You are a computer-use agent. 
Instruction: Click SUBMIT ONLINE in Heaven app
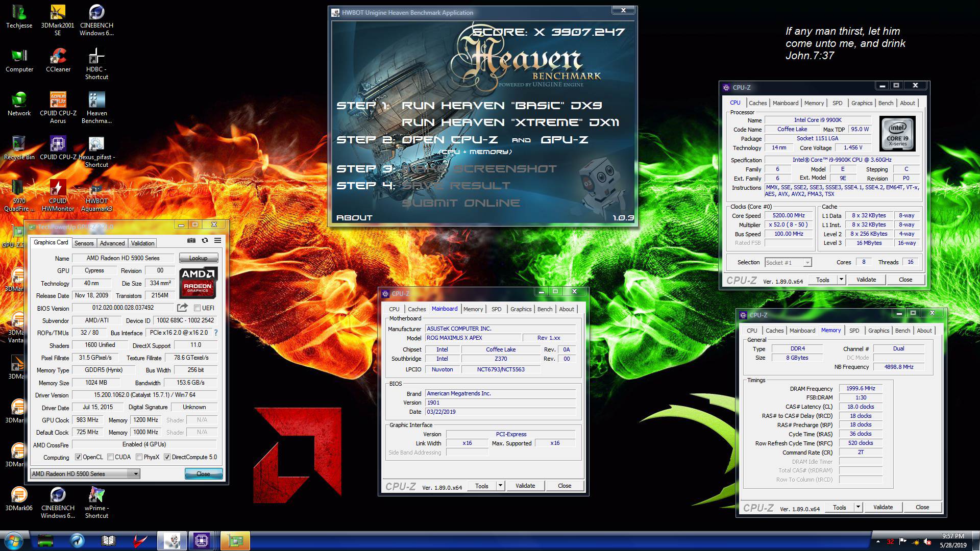click(461, 203)
